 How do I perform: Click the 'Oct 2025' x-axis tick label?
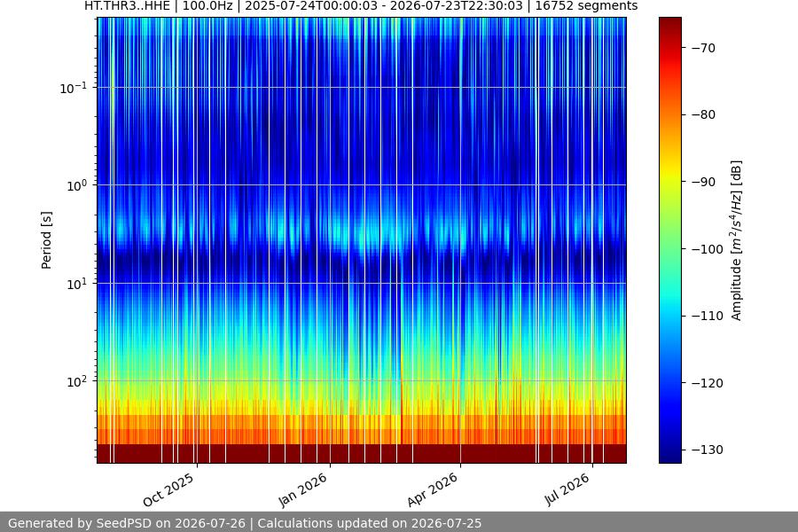pyautogui.click(x=168, y=489)
